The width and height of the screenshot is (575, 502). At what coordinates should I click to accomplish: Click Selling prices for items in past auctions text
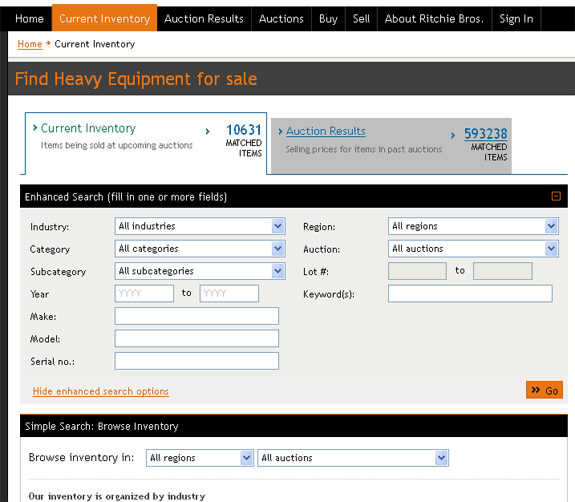[364, 150]
